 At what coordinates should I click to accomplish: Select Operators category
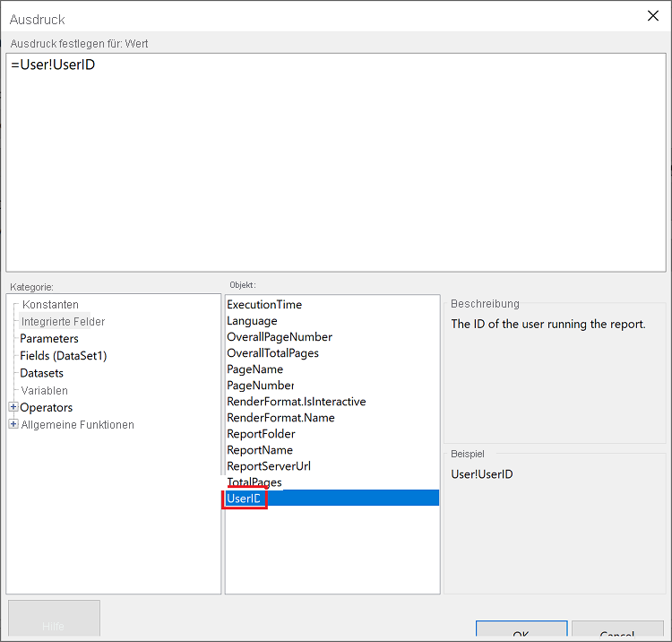pos(47,407)
